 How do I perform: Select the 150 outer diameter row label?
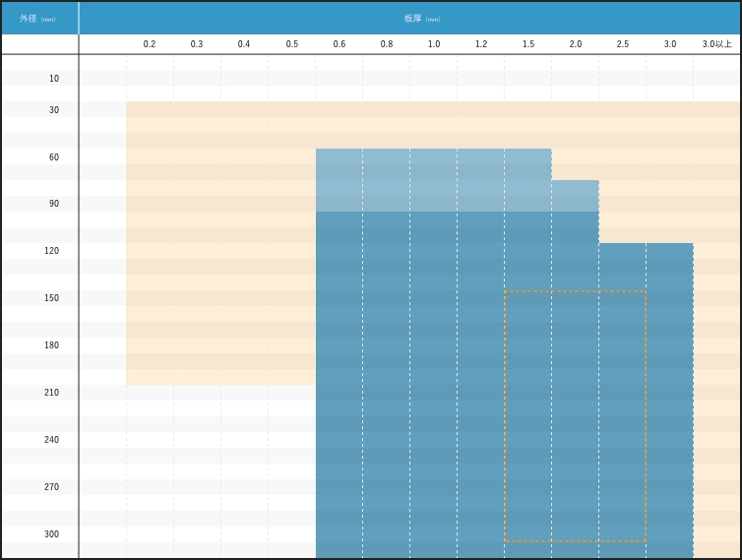[54, 298]
